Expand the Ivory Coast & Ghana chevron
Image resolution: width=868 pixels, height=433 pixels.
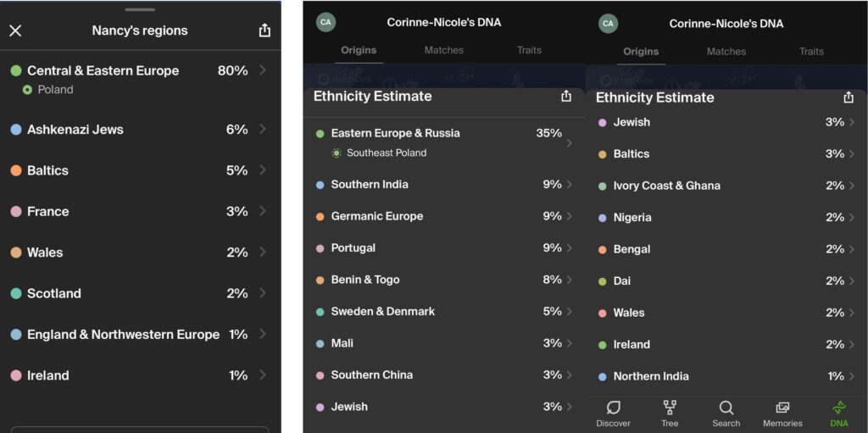[852, 186]
